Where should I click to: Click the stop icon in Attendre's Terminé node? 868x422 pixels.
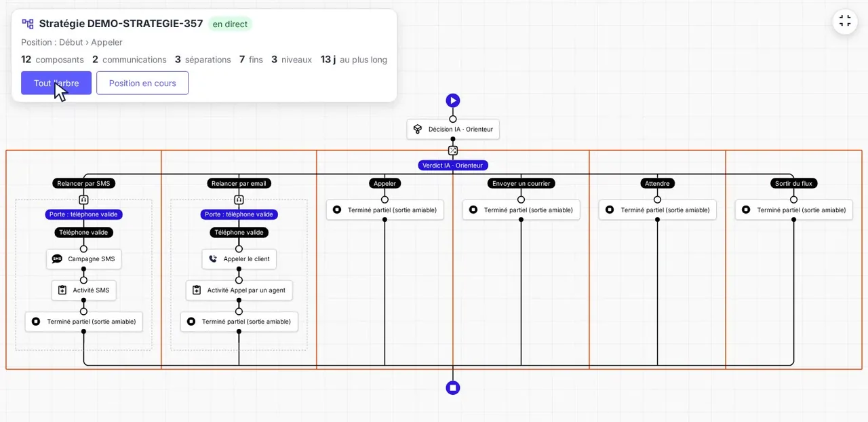[x=610, y=210]
